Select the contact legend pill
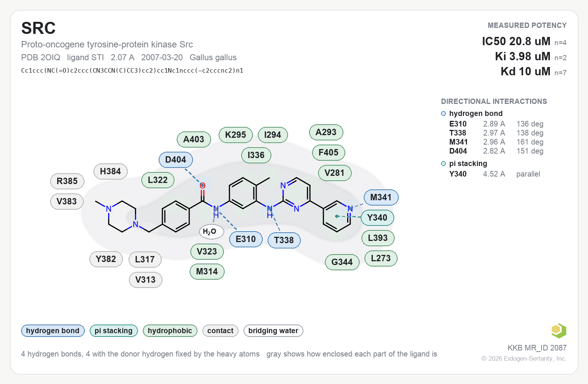 pos(220,331)
